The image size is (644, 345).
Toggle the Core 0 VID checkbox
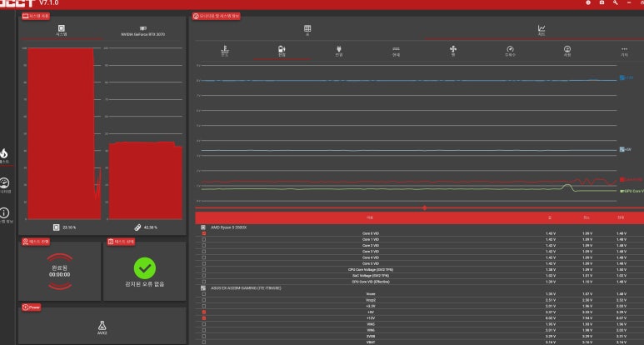[x=203, y=233]
